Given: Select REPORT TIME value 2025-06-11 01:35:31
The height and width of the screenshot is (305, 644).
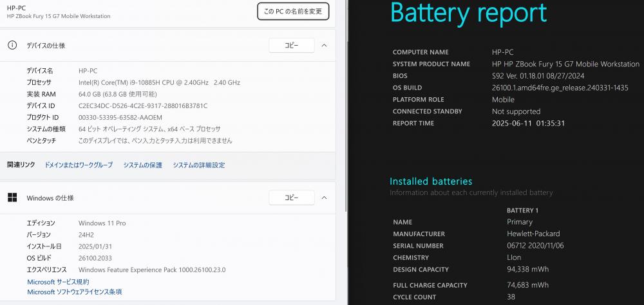Looking at the screenshot, I should 528,123.
